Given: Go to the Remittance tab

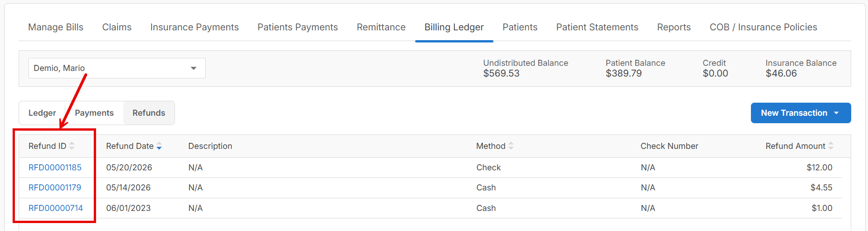Looking at the screenshot, I should tap(381, 27).
